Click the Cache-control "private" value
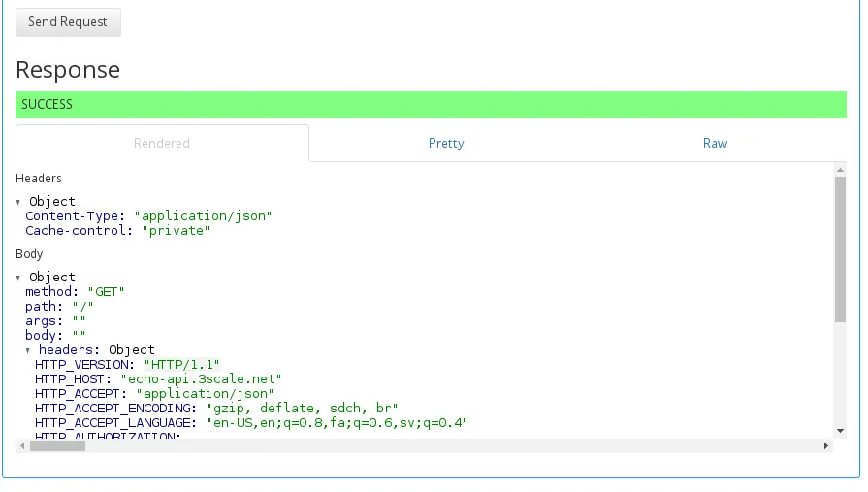This screenshot has height=492, width=868. [x=177, y=231]
